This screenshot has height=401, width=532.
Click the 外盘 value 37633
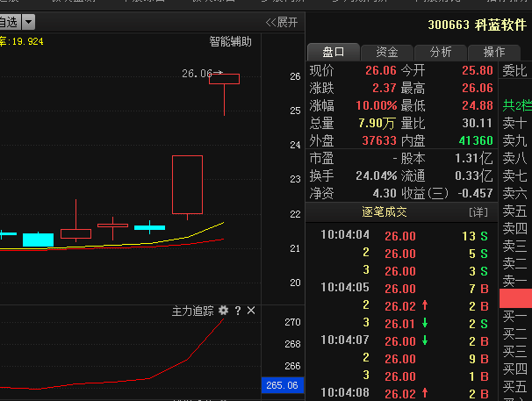[x=379, y=140]
